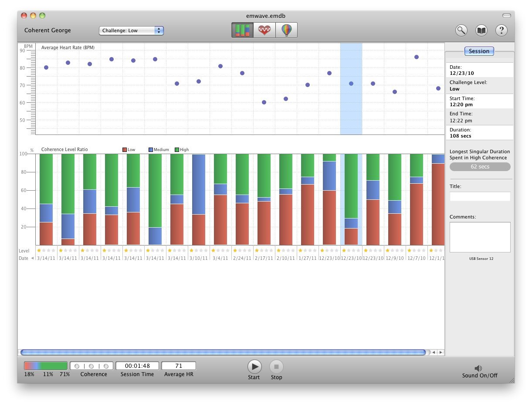Select the Session tab

click(x=479, y=51)
